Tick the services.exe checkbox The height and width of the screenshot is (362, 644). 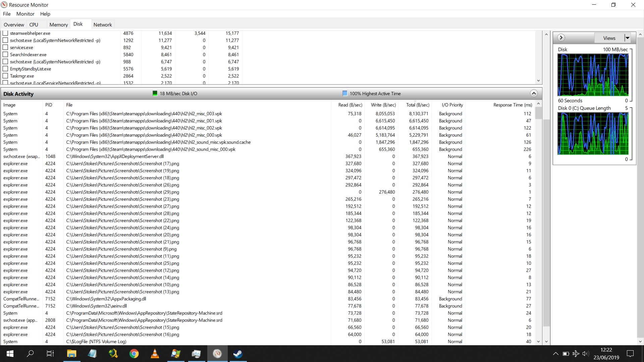coord(5,47)
